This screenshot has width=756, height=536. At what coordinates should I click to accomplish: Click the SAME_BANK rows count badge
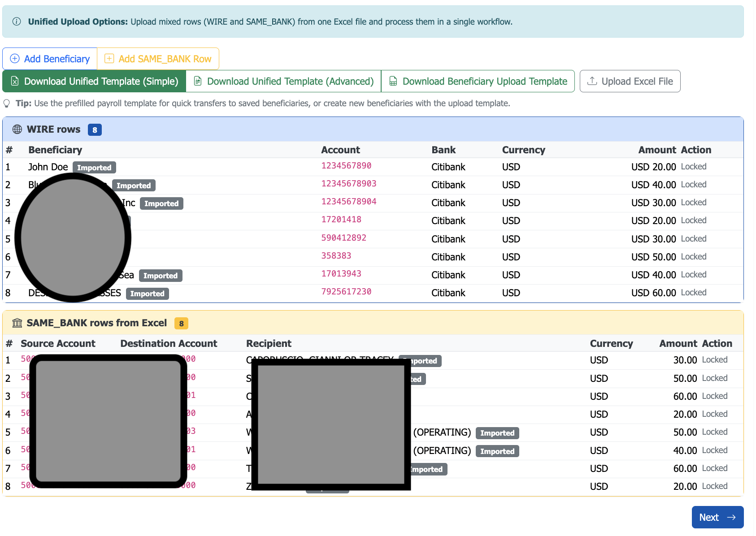pos(181,323)
